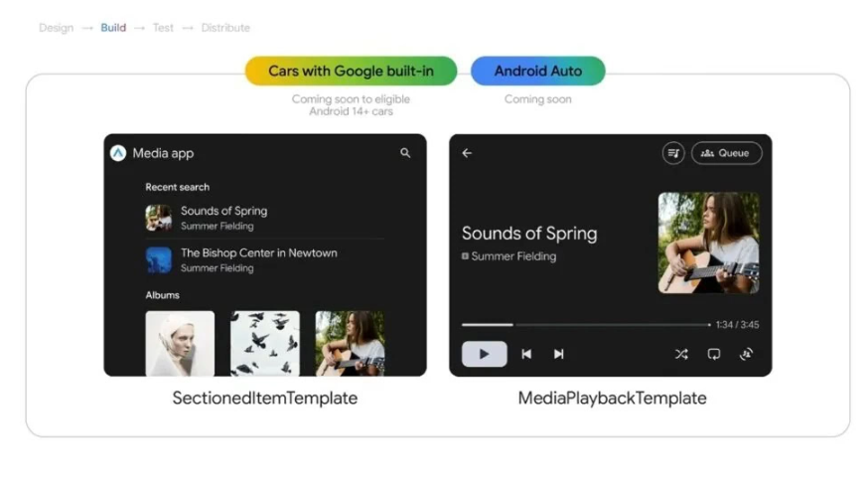Select the Android Auto pill
Viewport: 868px width, 484px height.
[x=538, y=71]
